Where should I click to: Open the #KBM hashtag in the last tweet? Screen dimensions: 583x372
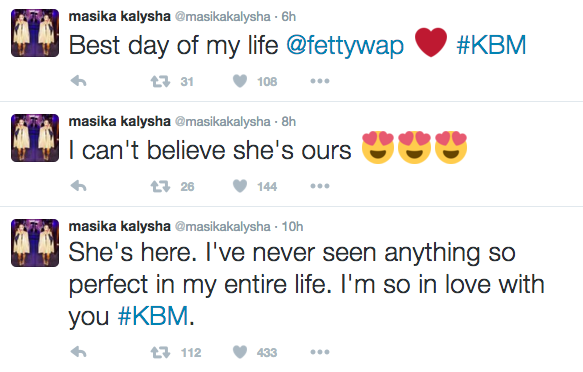pos(153,316)
